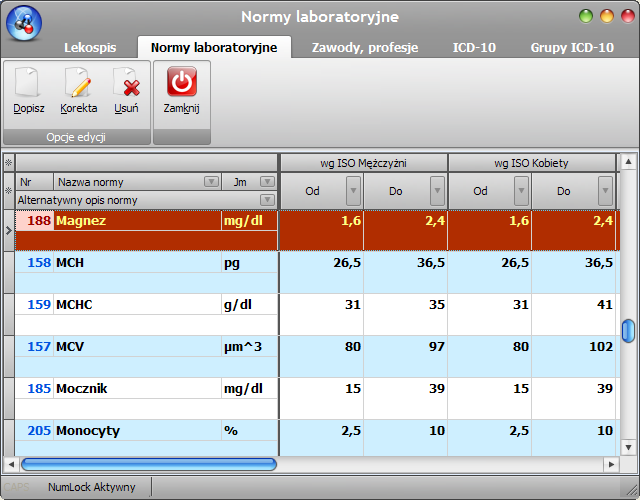Switch to the ICD-10 tab
Viewport: 640px width, 500px height.
click(x=474, y=48)
